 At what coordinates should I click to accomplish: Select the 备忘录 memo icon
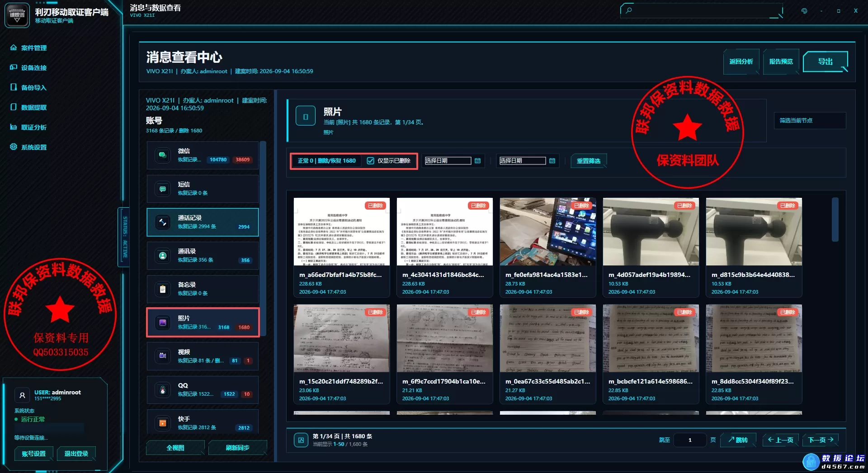[163, 289]
